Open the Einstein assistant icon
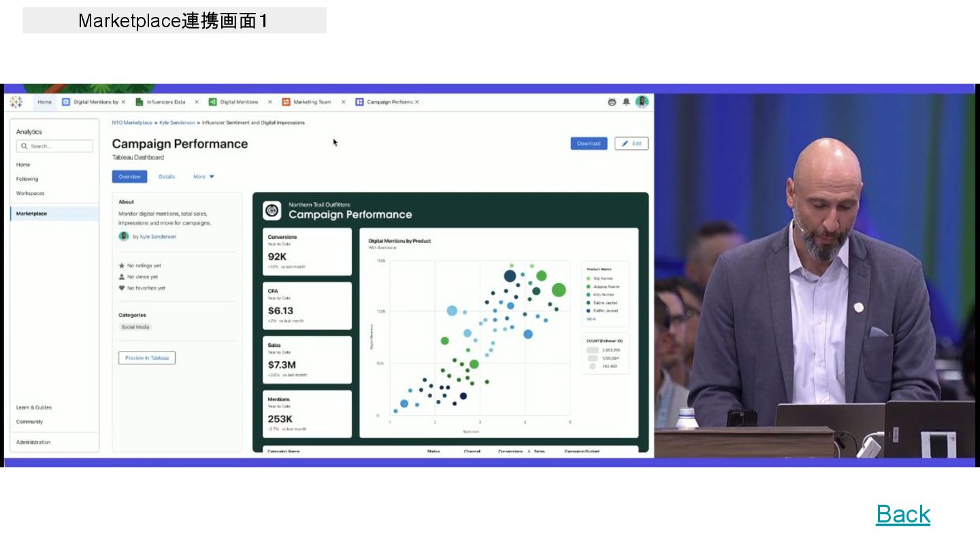980x551 pixels. (x=612, y=102)
